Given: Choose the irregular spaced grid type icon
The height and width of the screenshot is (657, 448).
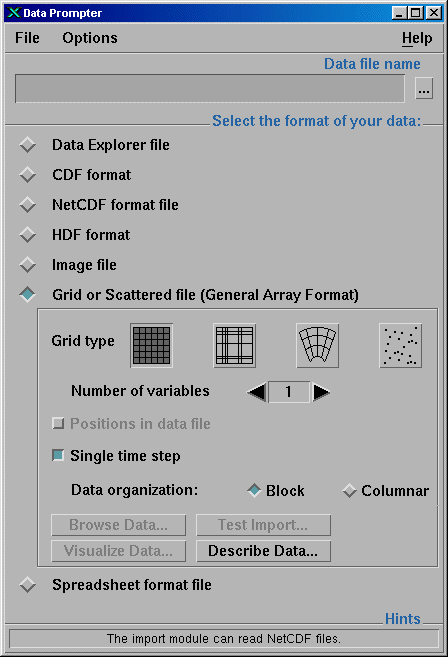Looking at the screenshot, I should pyautogui.click(x=234, y=346).
